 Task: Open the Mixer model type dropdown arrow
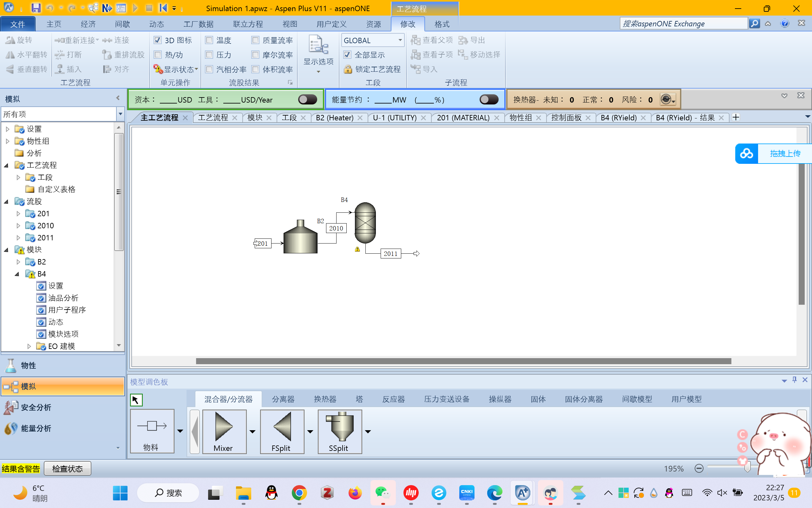(x=252, y=431)
